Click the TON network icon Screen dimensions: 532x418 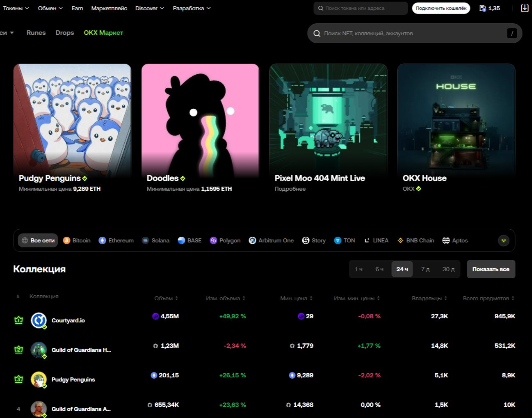coord(338,240)
